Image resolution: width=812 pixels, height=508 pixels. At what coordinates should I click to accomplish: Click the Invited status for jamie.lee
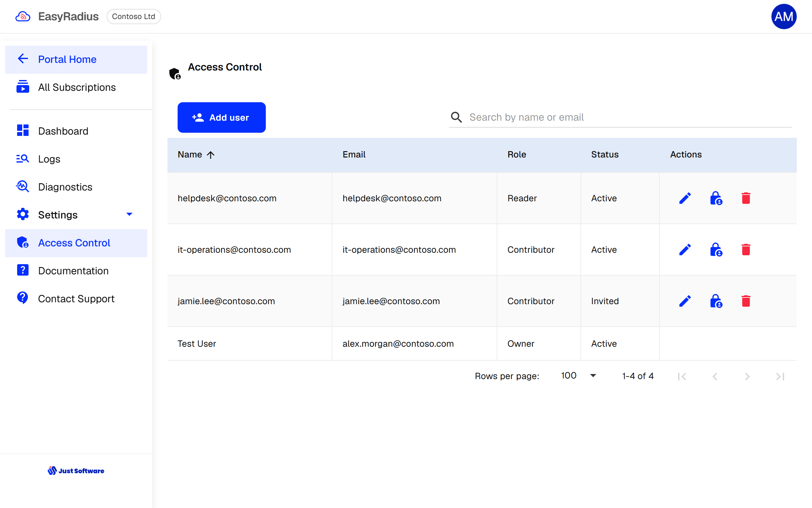click(x=605, y=301)
